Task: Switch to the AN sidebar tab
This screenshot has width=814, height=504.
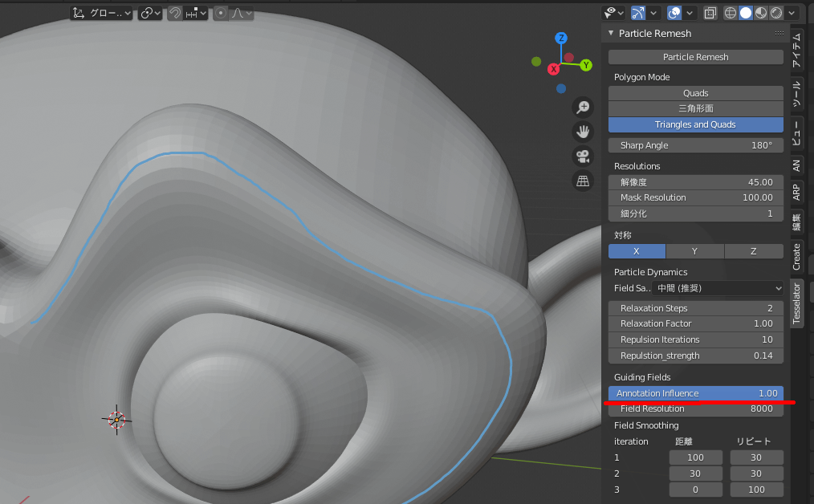Action: pos(796,165)
